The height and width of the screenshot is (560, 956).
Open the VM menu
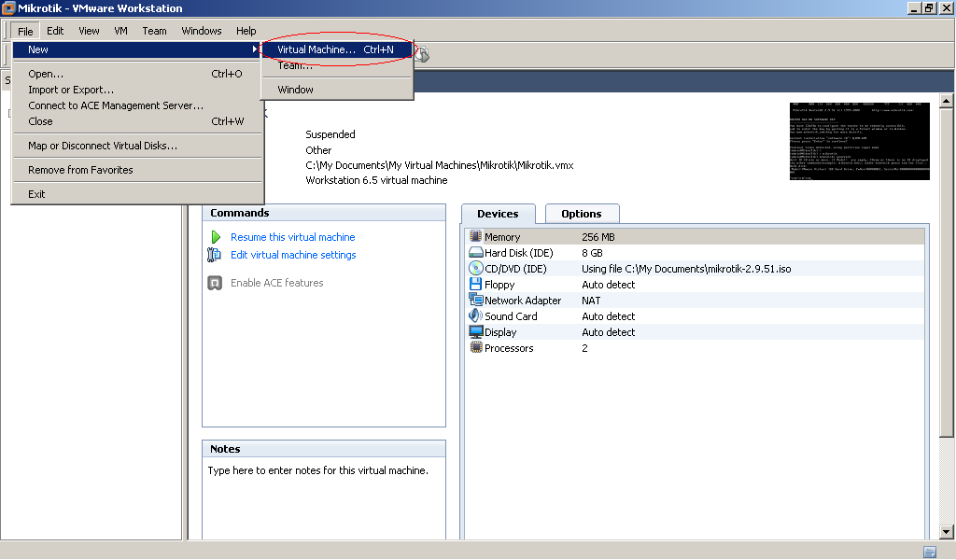[120, 31]
